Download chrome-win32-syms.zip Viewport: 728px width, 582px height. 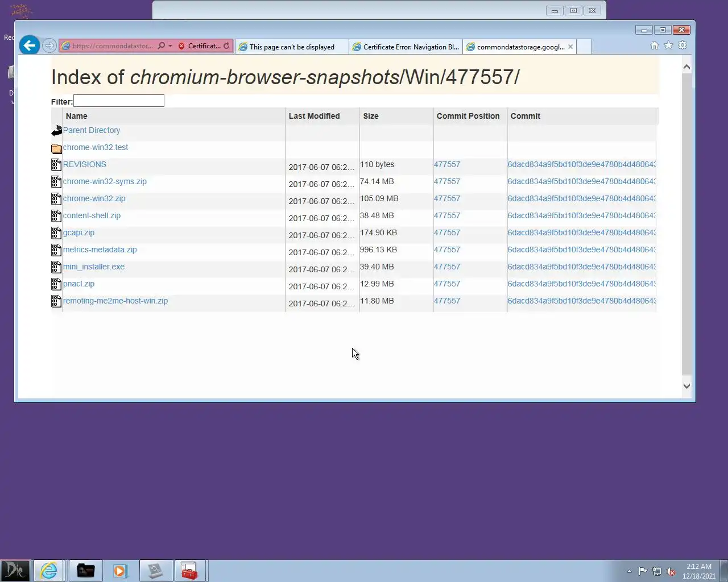105,181
